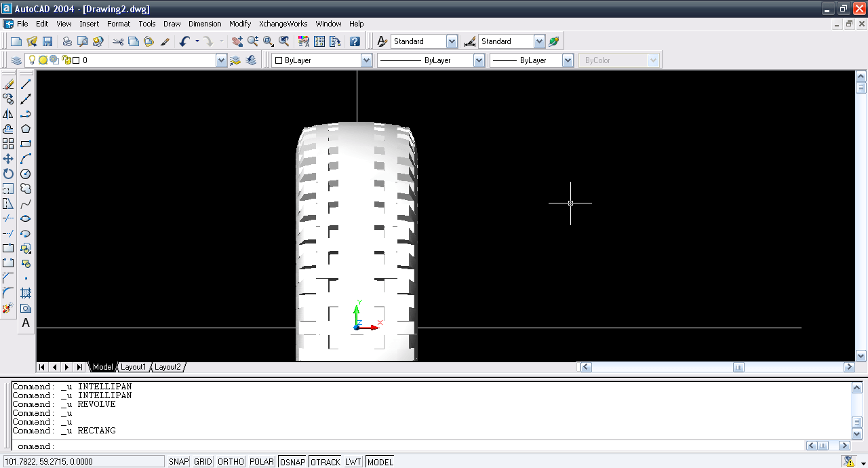Select the Move tool
868x468 pixels.
8,159
